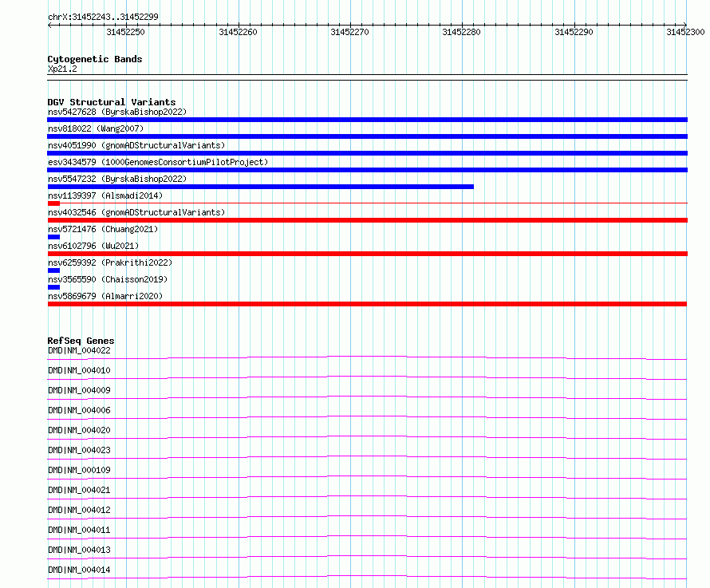Click ruler position label 31452270
The height and width of the screenshot is (588, 710).
click(349, 32)
